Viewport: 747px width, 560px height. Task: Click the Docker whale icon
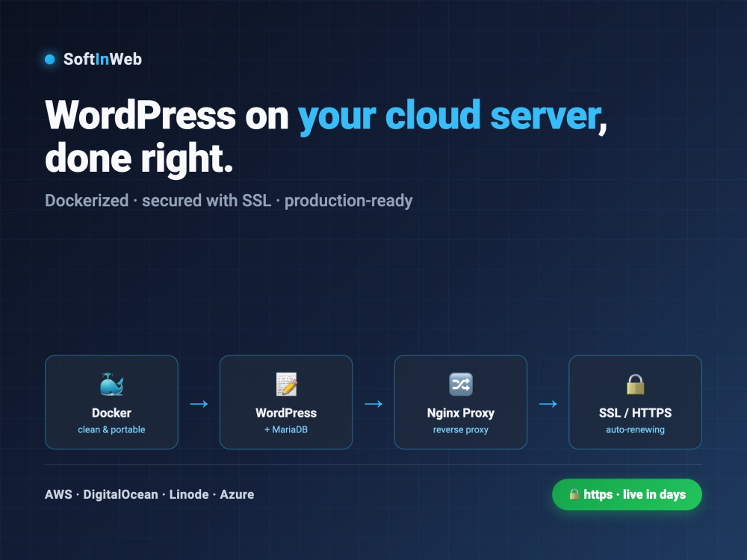click(x=111, y=385)
